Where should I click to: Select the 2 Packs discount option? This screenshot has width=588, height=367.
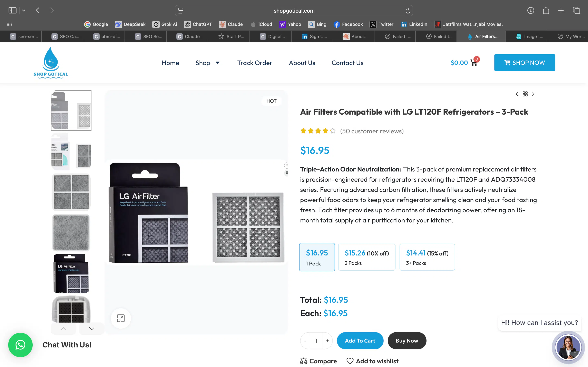(x=367, y=257)
